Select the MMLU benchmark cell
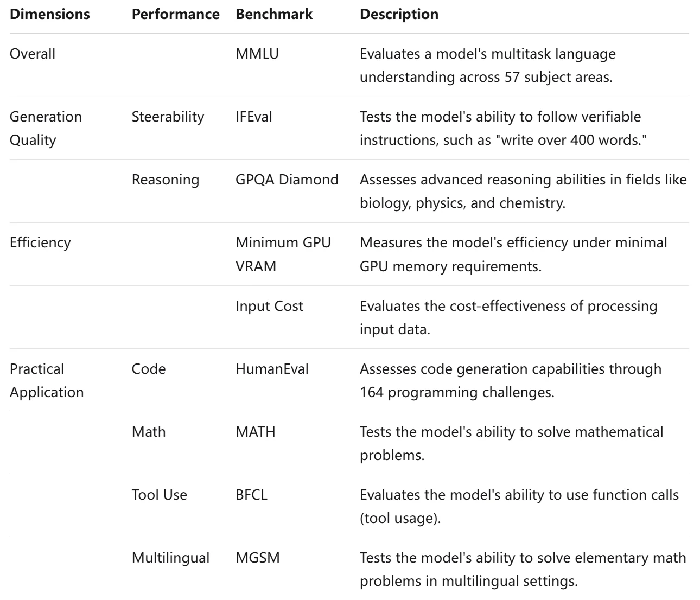The width and height of the screenshot is (700, 600). coord(257,54)
